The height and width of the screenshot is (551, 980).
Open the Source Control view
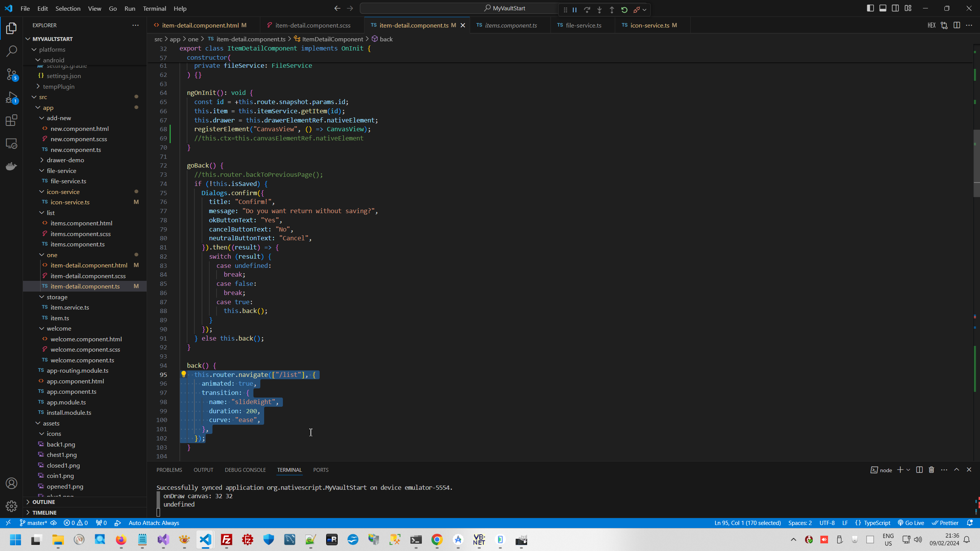point(11,74)
